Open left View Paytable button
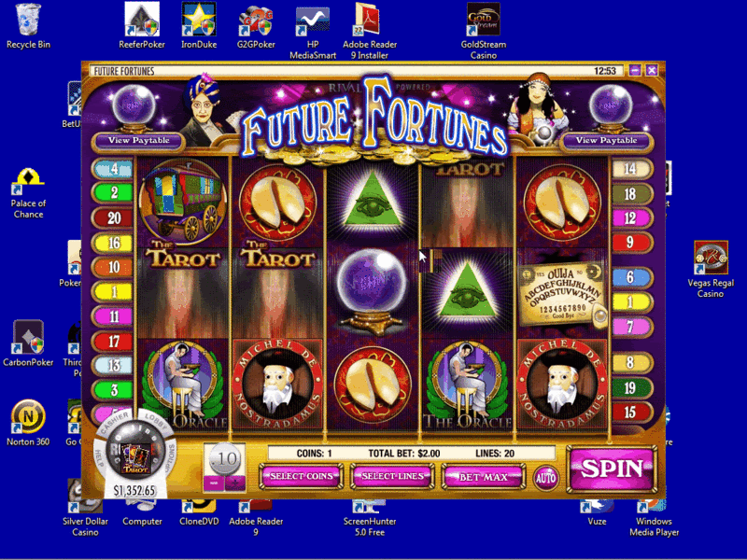This screenshot has height=560, width=747. pos(138,141)
